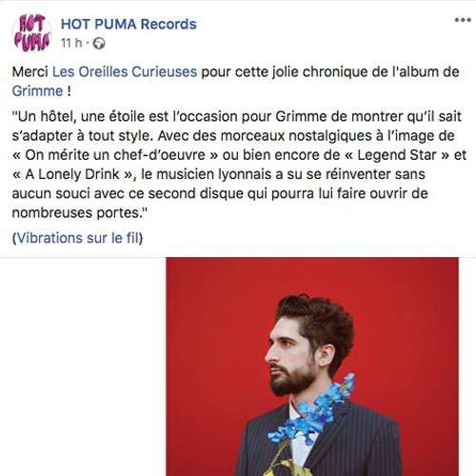Open the 11 h post timestamp

[71, 43]
